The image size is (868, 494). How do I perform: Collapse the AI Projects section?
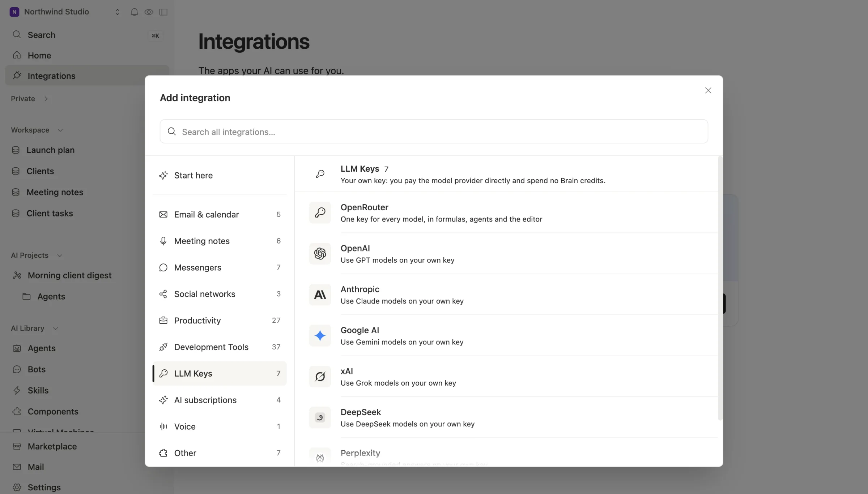point(60,255)
